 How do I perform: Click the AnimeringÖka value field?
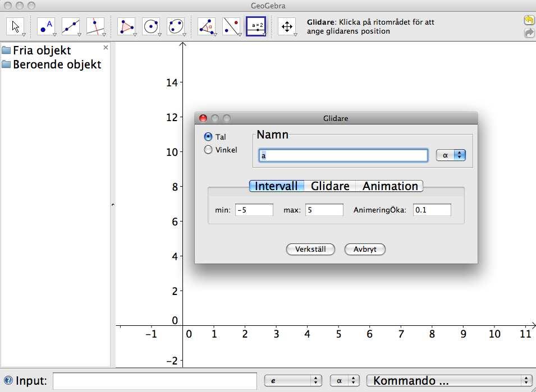pyautogui.click(x=432, y=210)
